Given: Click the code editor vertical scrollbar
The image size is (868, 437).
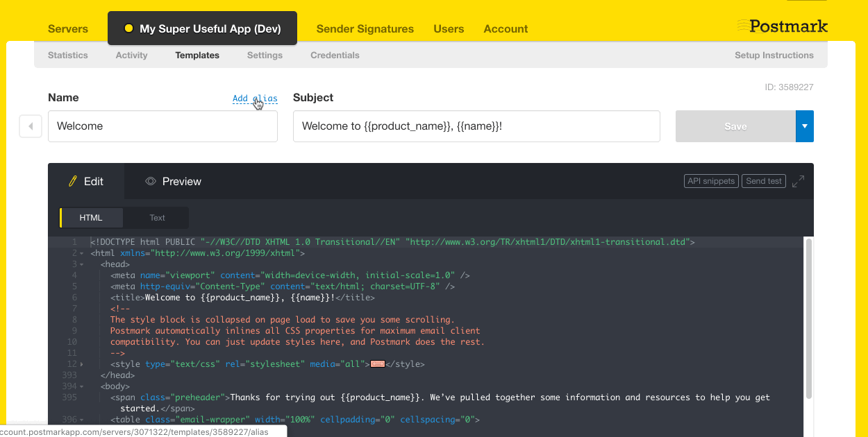Looking at the screenshot, I should point(808,319).
